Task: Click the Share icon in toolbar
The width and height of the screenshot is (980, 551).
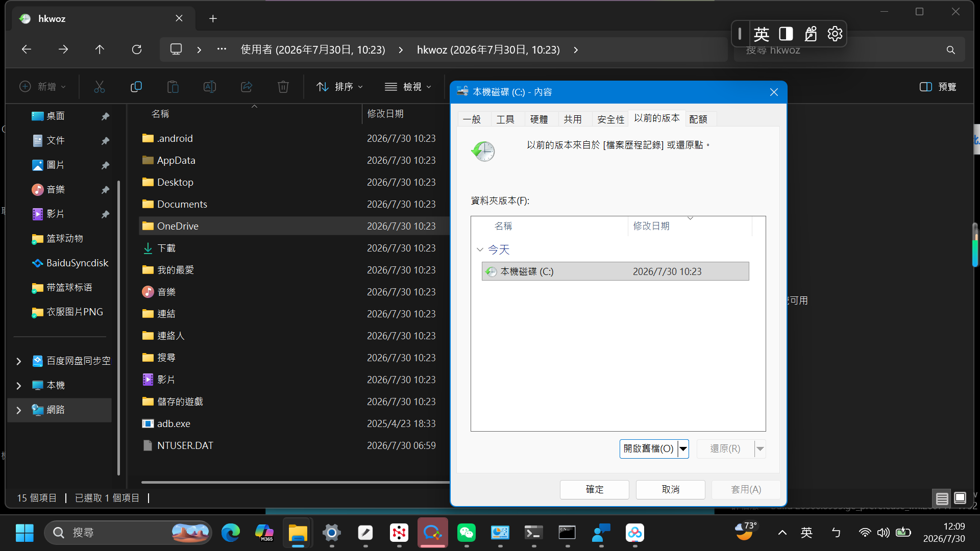Action: (x=247, y=87)
